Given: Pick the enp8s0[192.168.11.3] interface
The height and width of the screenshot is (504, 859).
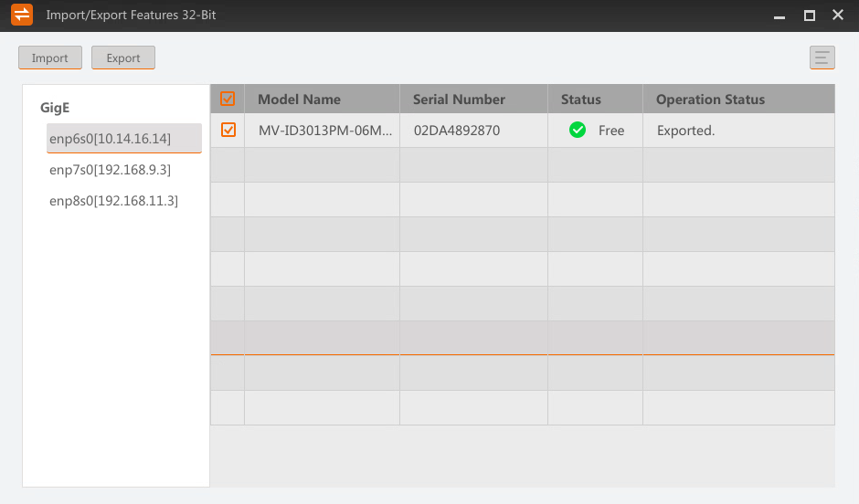Looking at the screenshot, I should pyautogui.click(x=113, y=201).
